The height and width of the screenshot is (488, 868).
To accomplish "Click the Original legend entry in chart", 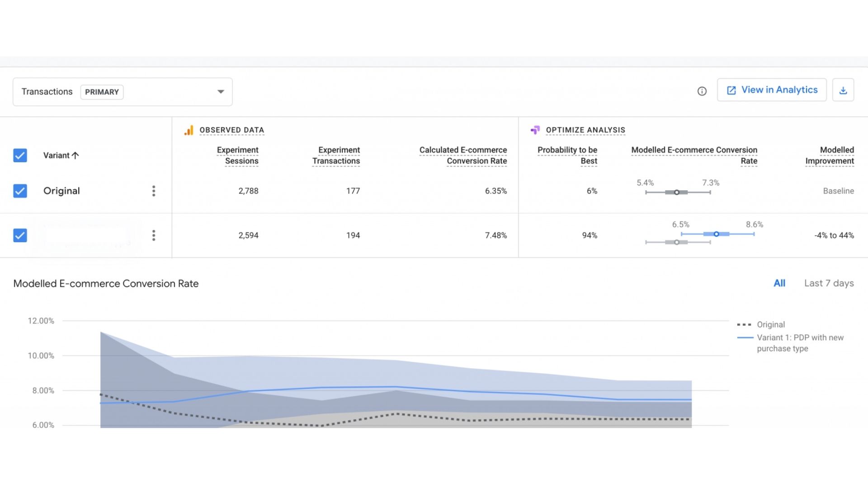I will (x=770, y=324).
